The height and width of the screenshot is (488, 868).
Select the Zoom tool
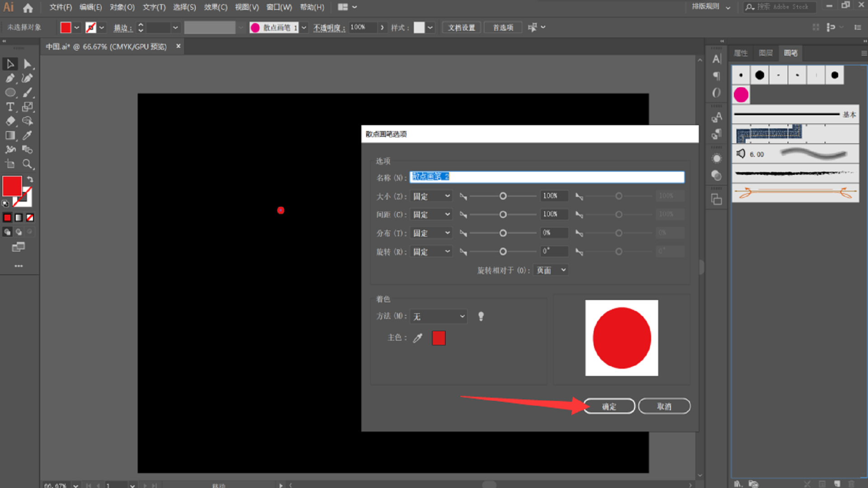[27, 164]
